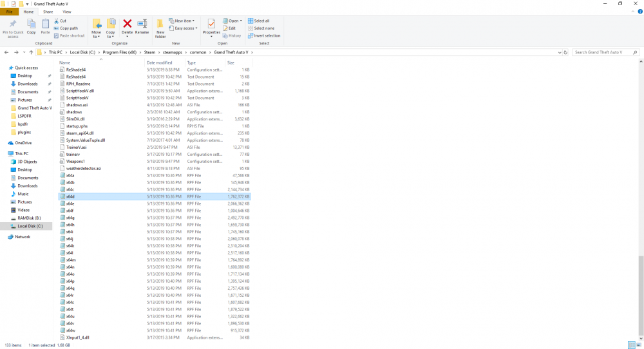Click Copy path in Clipboard group
The width and height of the screenshot is (644, 349).
66,28
